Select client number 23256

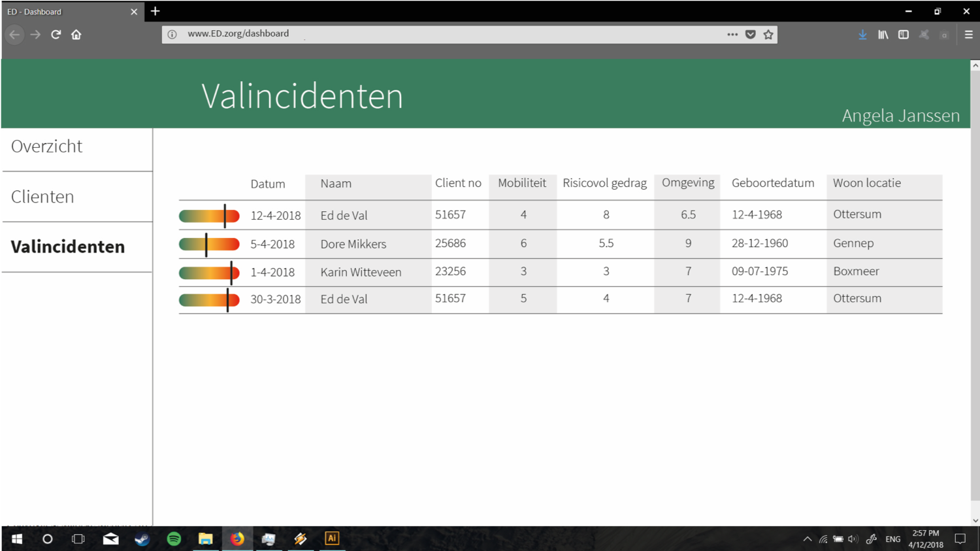[x=451, y=271]
